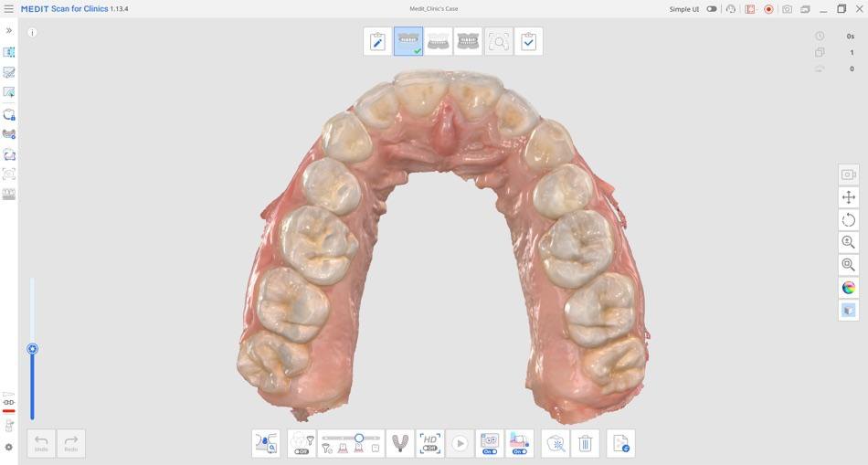Screen dimensions: 868x465
Task: Open the camera view button on right panel
Action: (x=849, y=174)
